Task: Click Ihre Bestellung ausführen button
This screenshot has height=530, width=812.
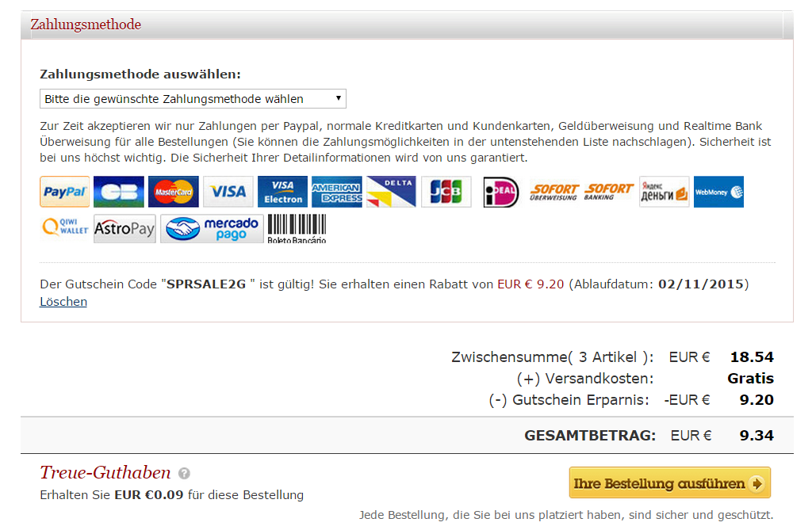Action: point(669,483)
